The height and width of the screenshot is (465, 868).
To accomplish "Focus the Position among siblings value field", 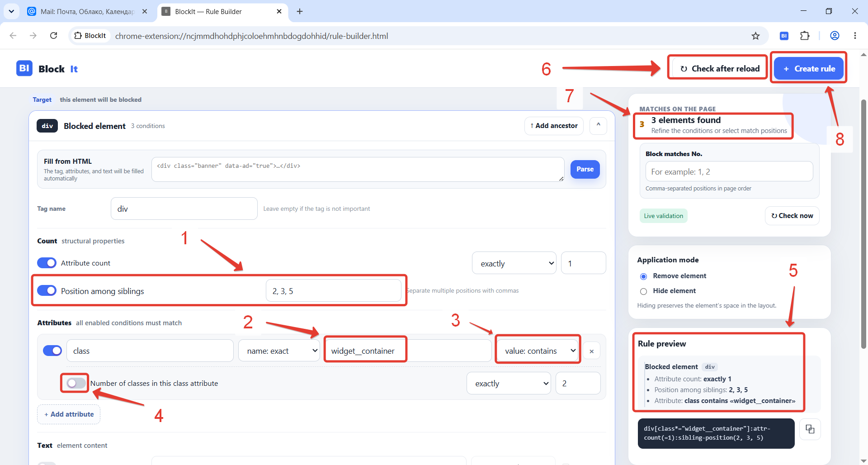I will click(333, 290).
